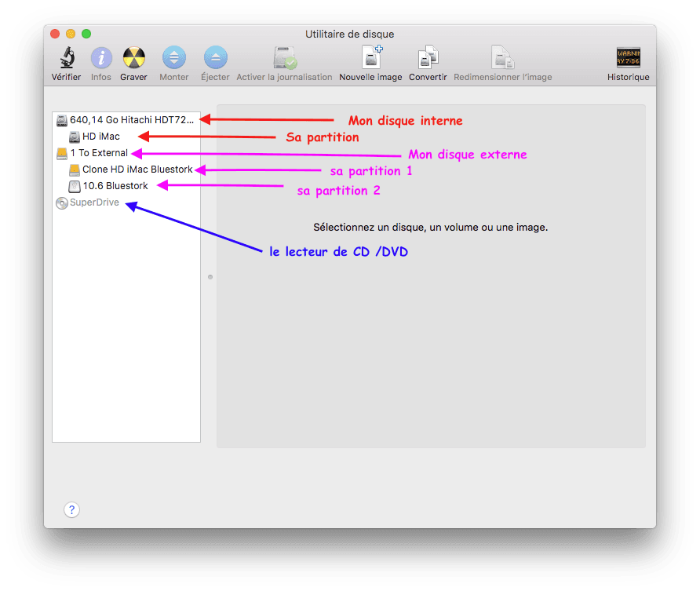Click the SuperDrive optical disc icon
Screen dimensions: 700x591
tap(62, 203)
